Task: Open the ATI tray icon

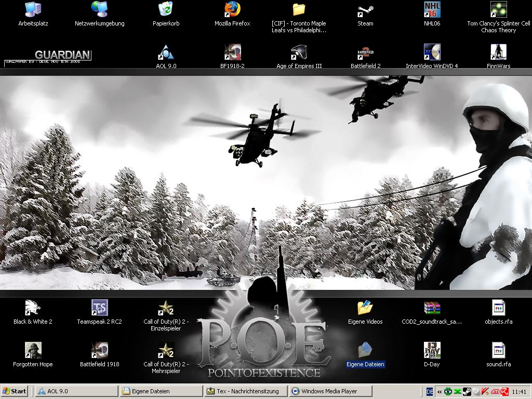Action: (x=495, y=392)
